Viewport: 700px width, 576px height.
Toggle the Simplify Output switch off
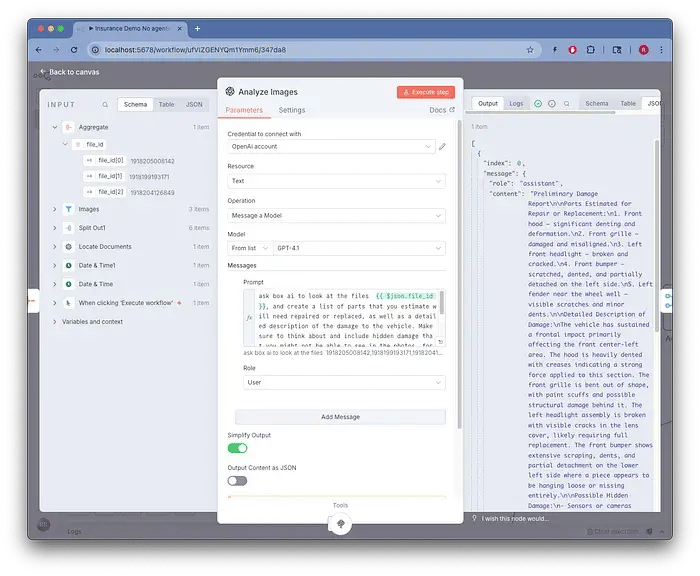(238, 448)
